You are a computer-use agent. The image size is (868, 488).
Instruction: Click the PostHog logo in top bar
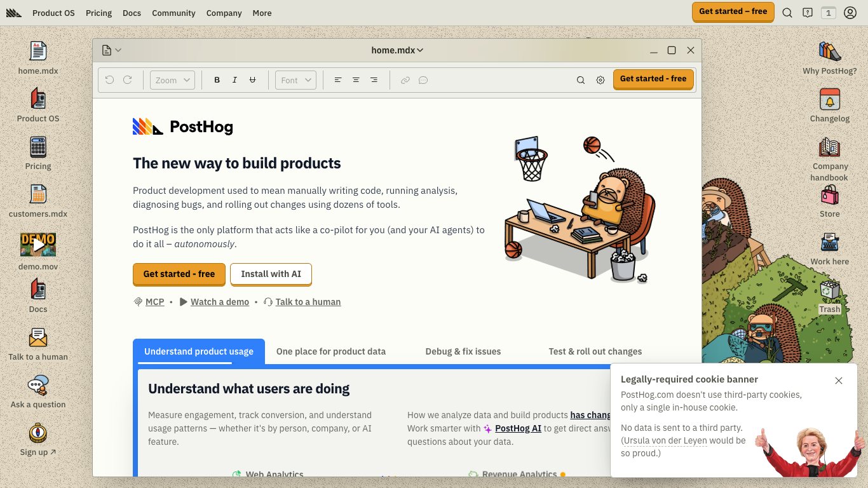(x=14, y=13)
